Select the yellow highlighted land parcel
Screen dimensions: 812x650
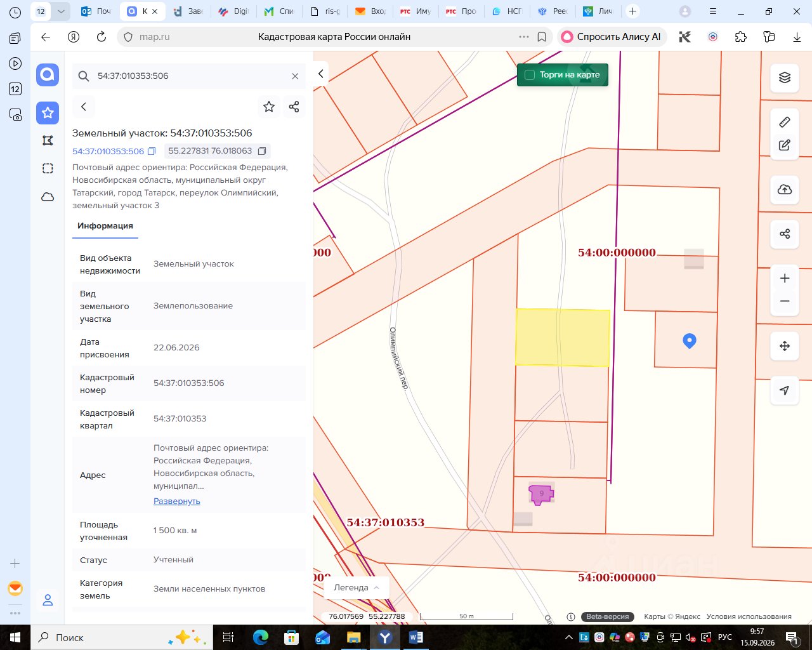coord(562,337)
